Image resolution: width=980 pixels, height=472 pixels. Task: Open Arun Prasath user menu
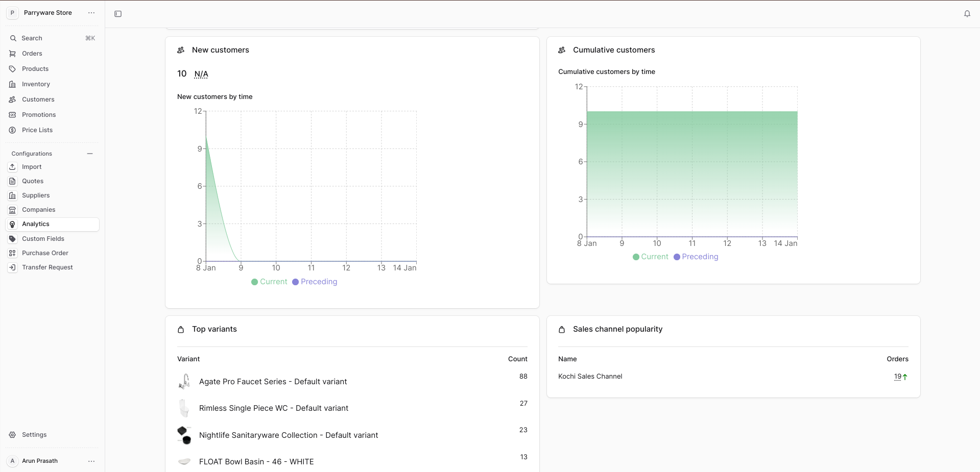coord(91,461)
